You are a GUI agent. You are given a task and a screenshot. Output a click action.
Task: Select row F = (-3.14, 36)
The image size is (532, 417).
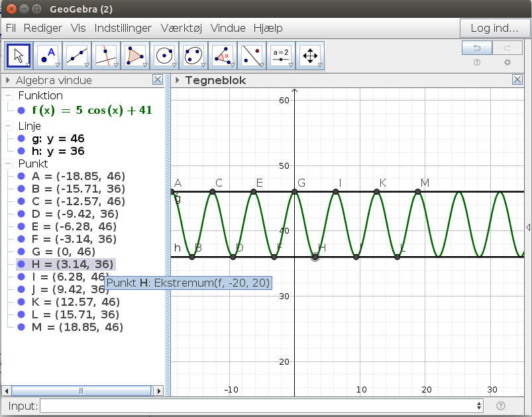pyautogui.click(x=74, y=239)
